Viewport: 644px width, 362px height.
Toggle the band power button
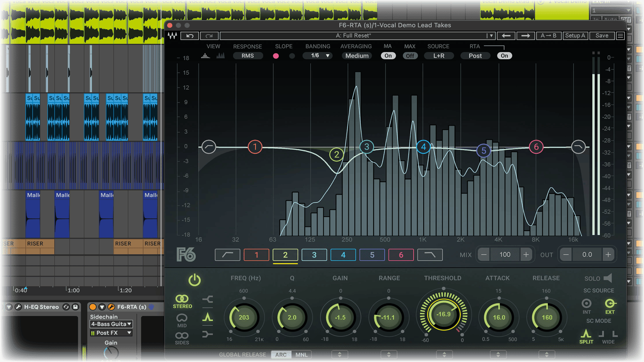(x=194, y=280)
